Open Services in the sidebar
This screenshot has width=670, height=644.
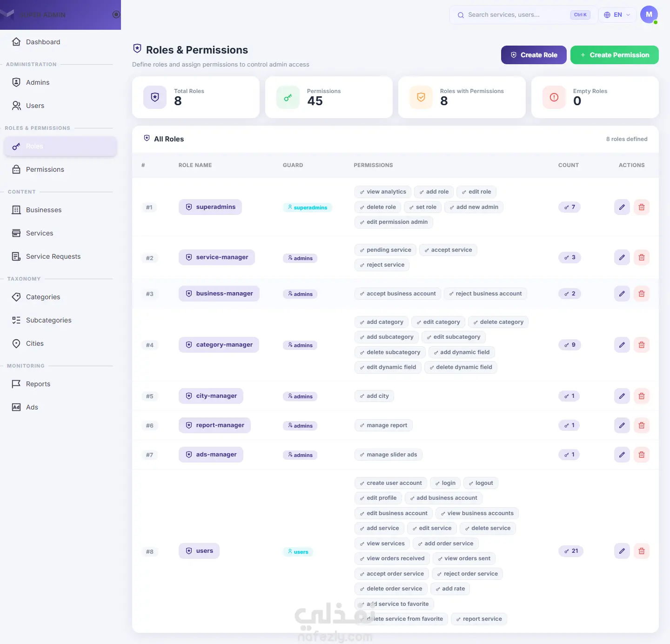(x=60, y=233)
